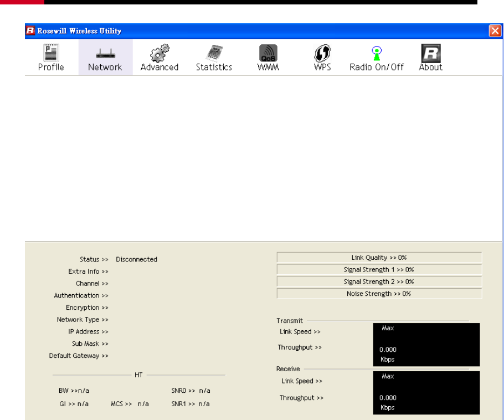
Task: Click the Receive throughput graph
Action: 426,392
